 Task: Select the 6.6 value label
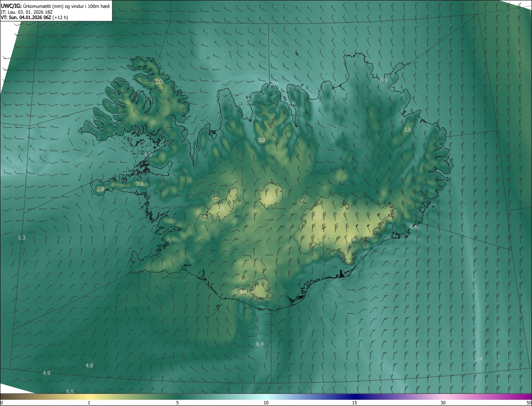point(414,227)
